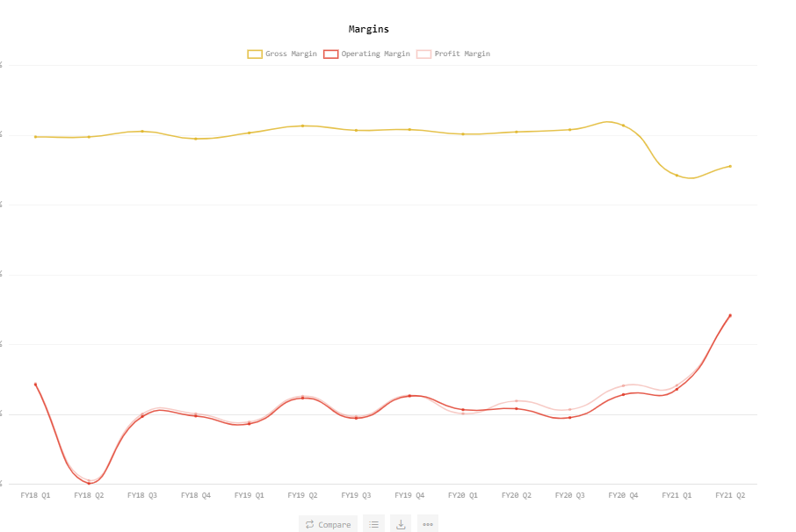Open the list view icon
Image resolution: width=796 pixels, height=532 pixels.
click(373, 524)
